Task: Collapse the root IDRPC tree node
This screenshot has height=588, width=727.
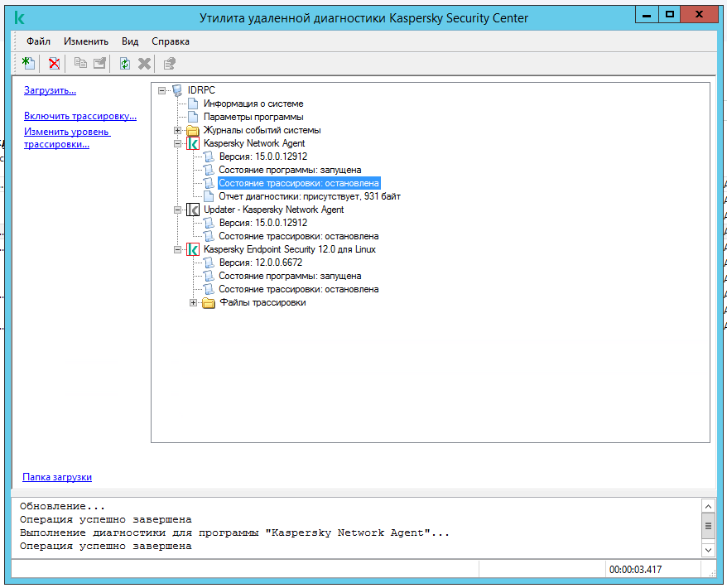Action: [161, 90]
